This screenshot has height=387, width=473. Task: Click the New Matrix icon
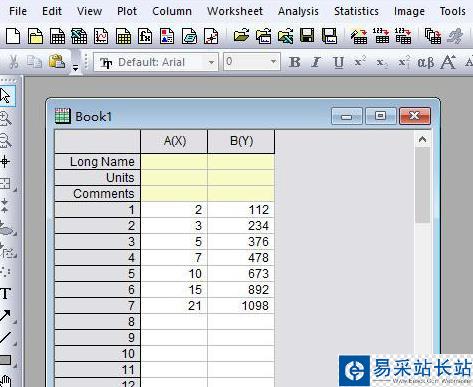pos(123,36)
